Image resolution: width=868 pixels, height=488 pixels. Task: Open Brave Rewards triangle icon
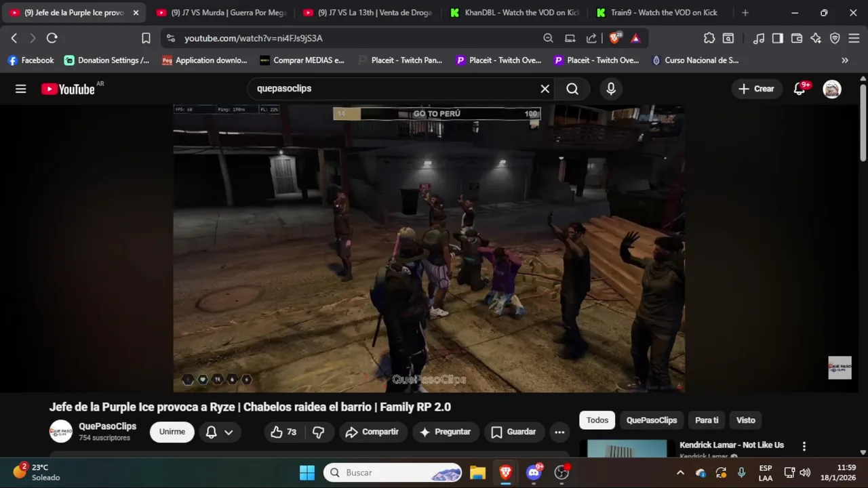pos(635,38)
